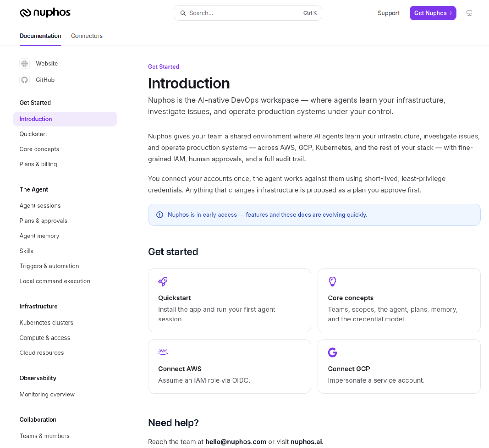Image resolution: width=489 pixels, height=448 pixels.
Task: Click the Observability sidebar section heading
Action: (x=38, y=378)
